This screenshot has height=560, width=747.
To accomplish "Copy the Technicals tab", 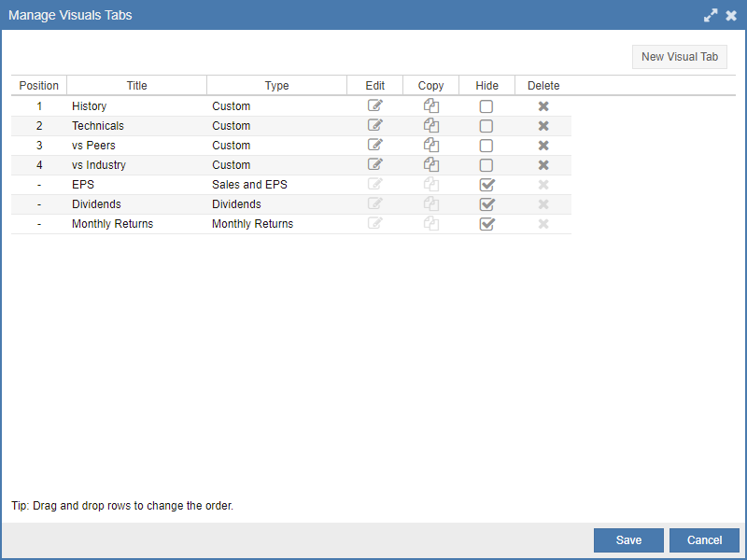I will coord(431,125).
